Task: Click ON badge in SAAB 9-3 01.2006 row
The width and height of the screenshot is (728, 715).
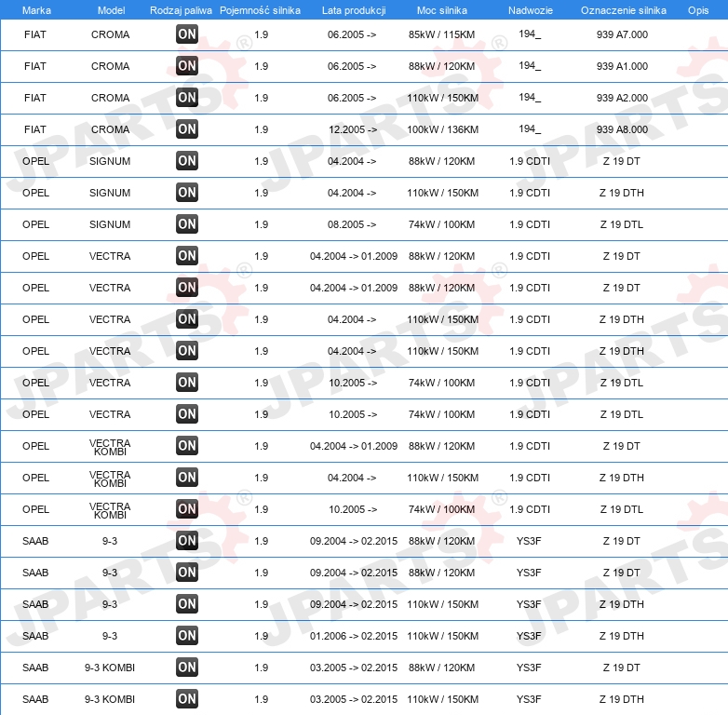Action: click(187, 636)
